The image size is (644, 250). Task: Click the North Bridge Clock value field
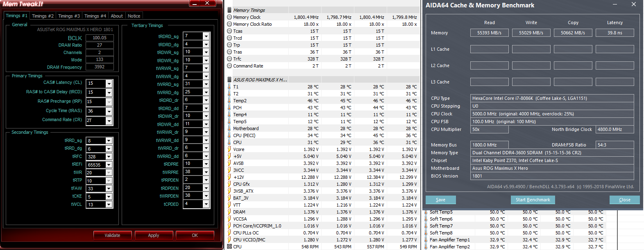click(615, 129)
